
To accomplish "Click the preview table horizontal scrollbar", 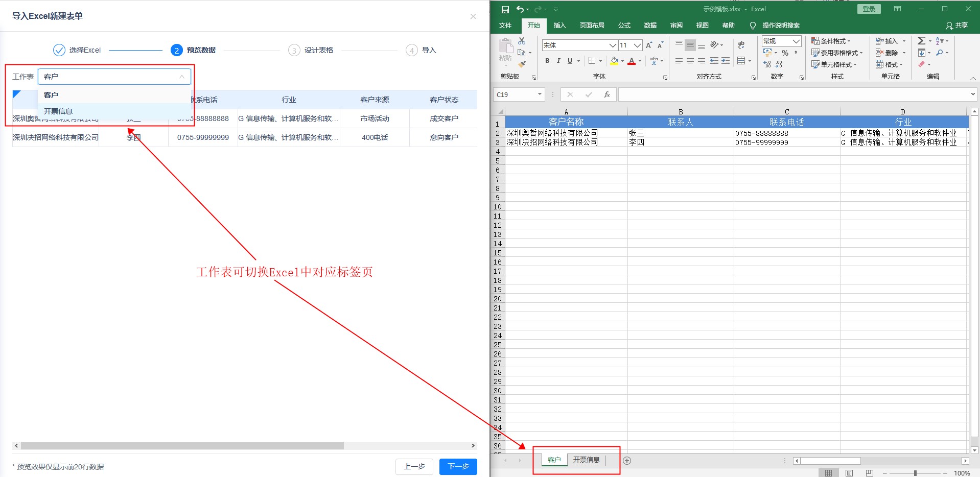I will click(x=182, y=446).
